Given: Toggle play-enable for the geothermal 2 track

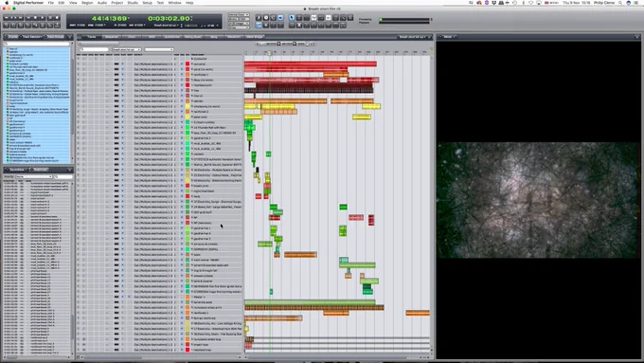Looking at the screenshot, I should click(122, 137).
